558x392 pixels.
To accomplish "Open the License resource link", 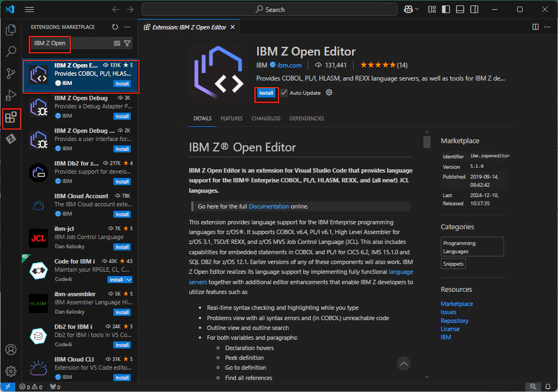I will pyautogui.click(x=450, y=329).
